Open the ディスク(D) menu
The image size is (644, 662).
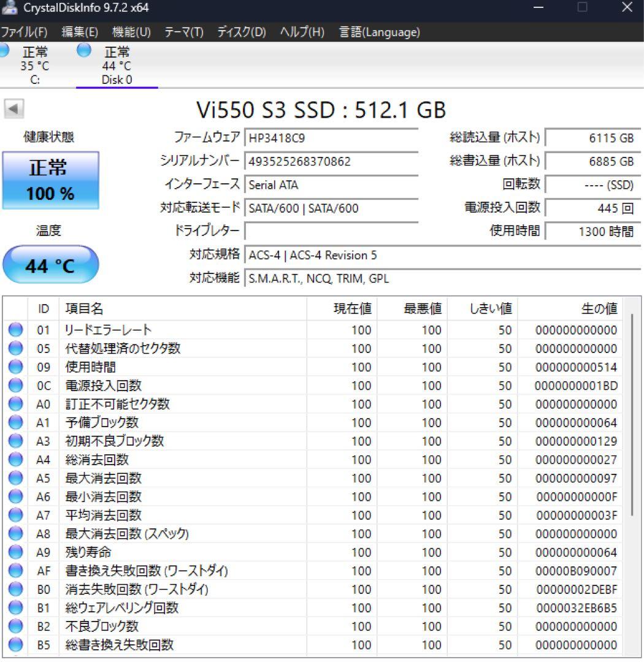click(242, 32)
